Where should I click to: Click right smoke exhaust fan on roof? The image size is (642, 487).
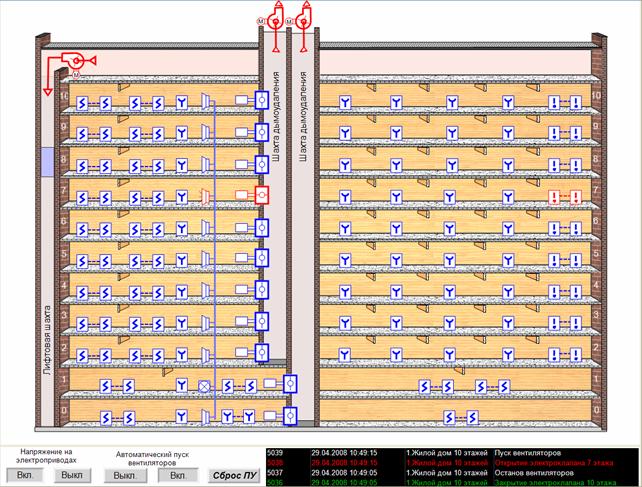click(304, 20)
